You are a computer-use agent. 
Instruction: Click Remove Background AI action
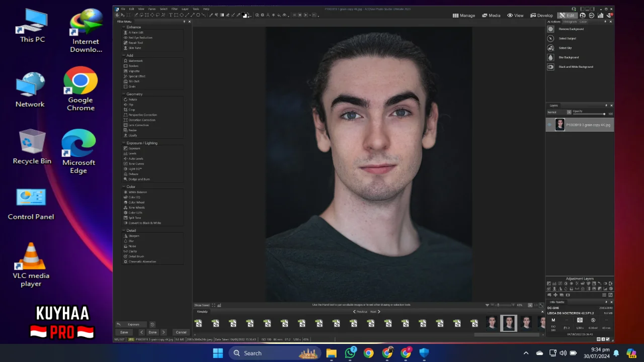pyautogui.click(x=571, y=29)
